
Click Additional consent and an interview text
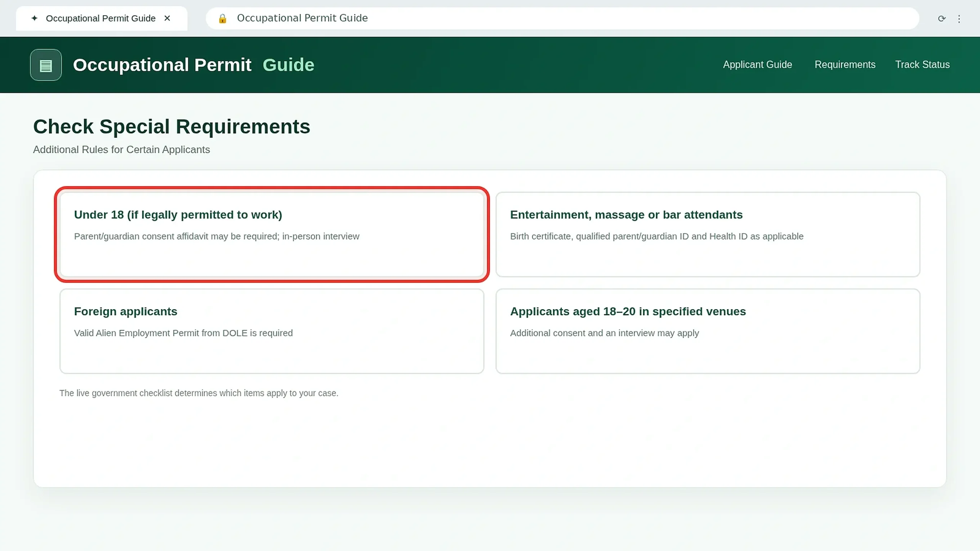(x=604, y=333)
